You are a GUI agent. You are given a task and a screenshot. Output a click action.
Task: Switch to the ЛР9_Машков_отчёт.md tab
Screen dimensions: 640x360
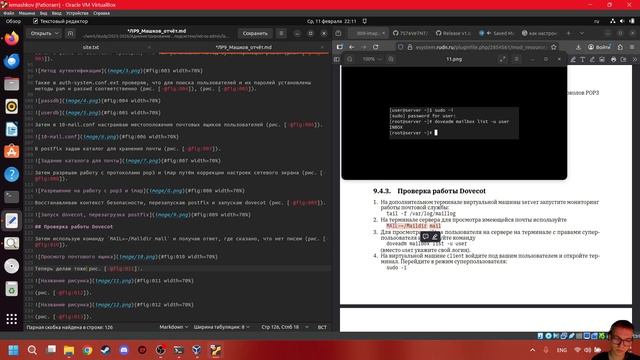click(x=243, y=47)
